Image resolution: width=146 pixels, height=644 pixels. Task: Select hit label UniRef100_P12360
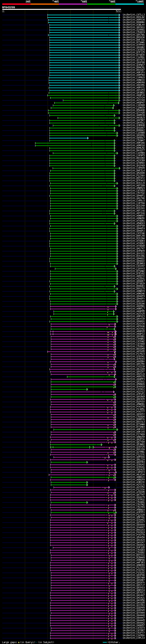coord(133,175)
